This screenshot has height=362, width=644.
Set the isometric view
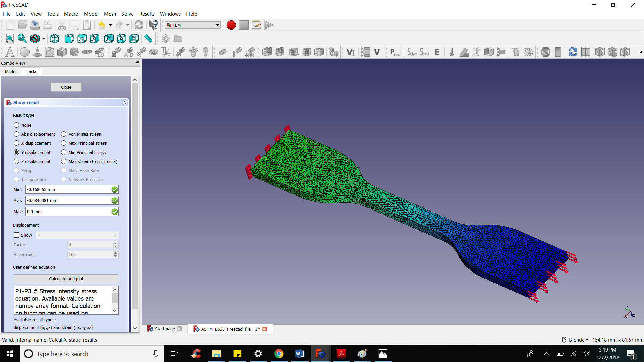tap(55, 39)
